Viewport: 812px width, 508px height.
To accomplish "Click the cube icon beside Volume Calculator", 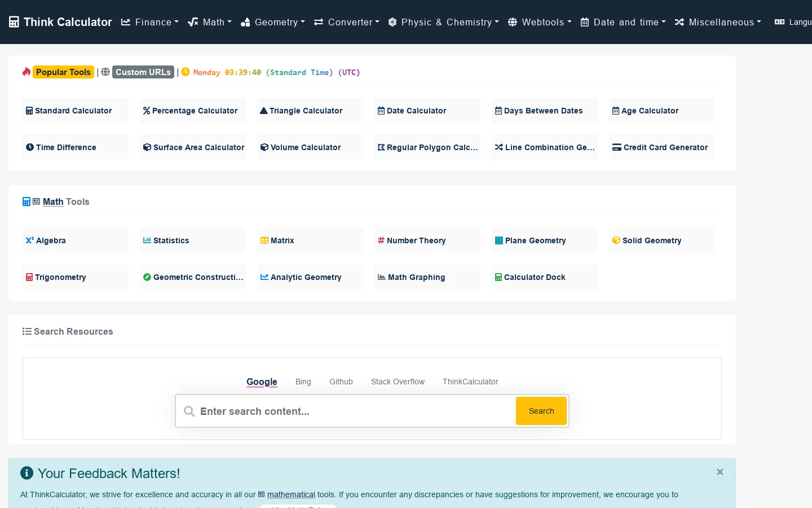I will pos(264,147).
